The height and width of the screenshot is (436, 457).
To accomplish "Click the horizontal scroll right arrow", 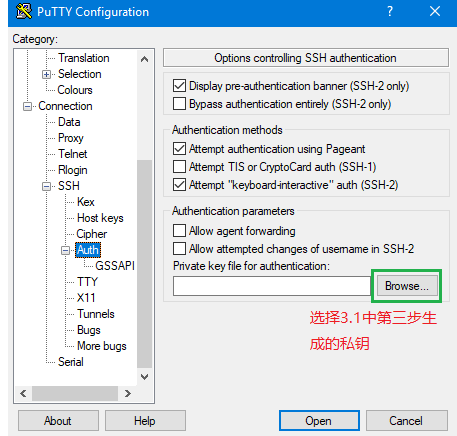I will pos(127,393).
